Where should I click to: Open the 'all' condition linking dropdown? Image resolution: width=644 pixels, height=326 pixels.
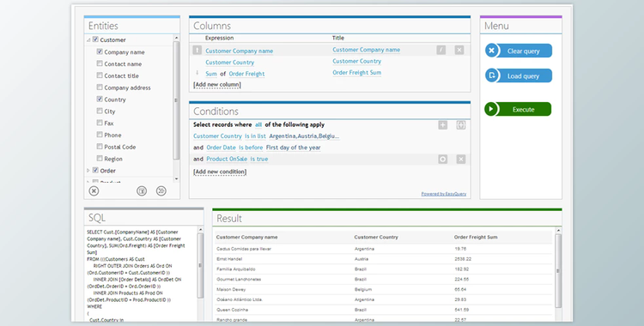tap(258, 124)
